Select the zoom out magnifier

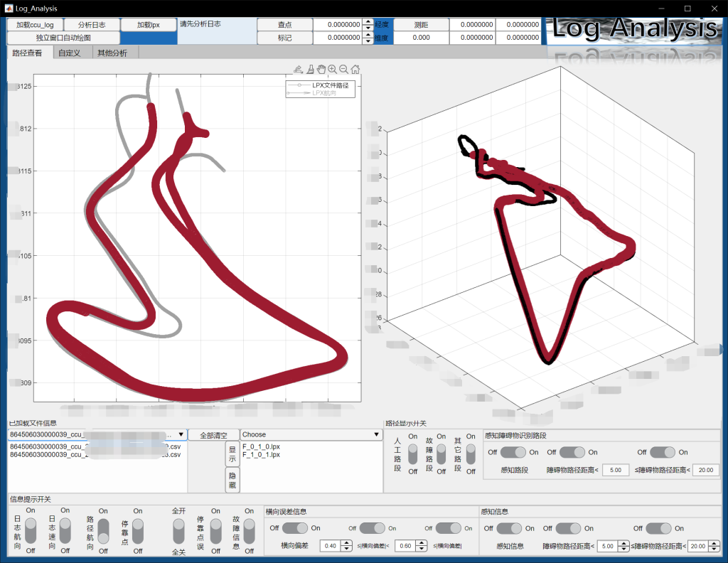click(x=343, y=69)
